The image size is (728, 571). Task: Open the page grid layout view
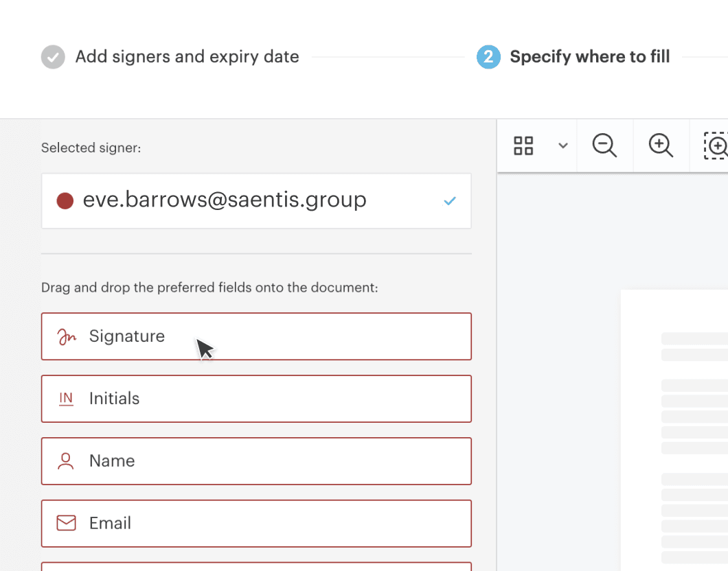click(x=523, y=145)
